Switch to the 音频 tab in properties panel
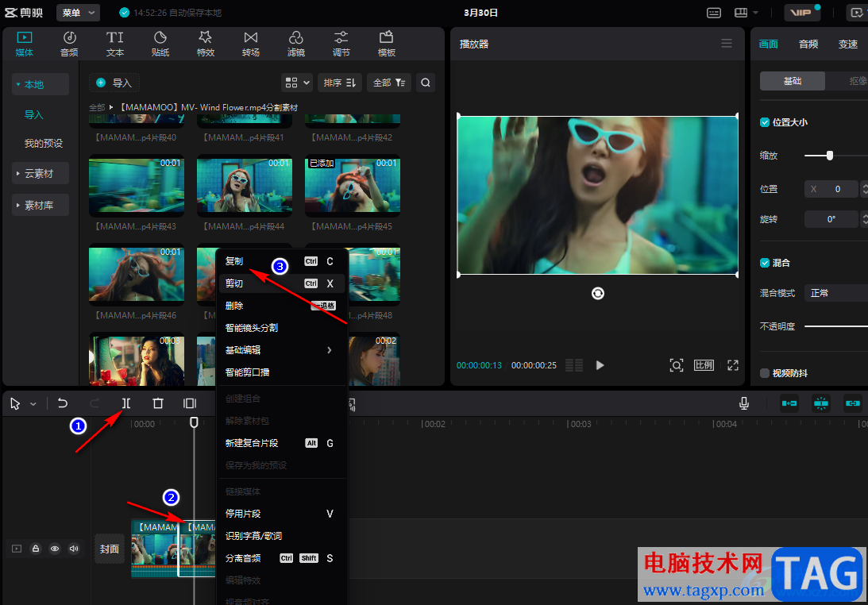This screenshot has height=605, width=868. tap(808, 44)
